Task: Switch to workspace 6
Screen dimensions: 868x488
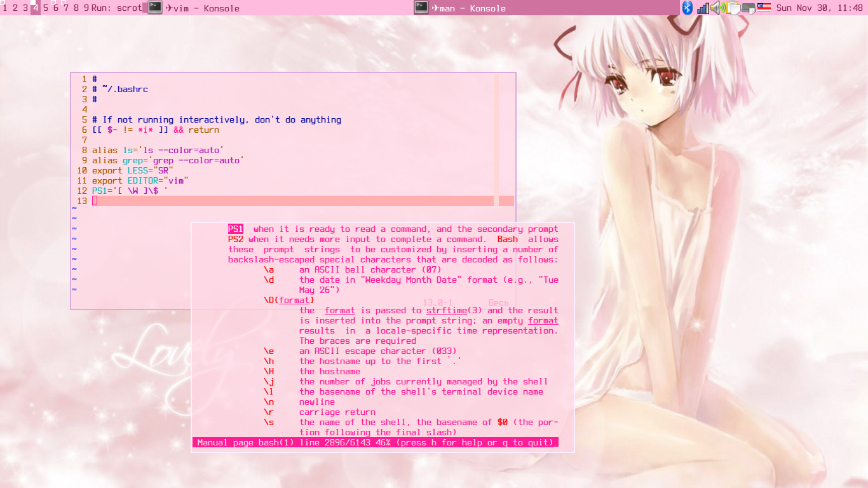Action: [55, 8]
